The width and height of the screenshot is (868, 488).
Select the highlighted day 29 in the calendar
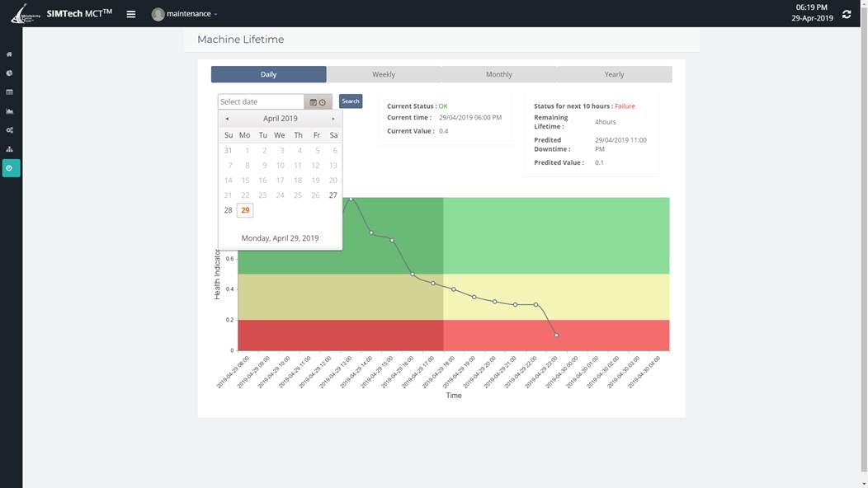245,210
